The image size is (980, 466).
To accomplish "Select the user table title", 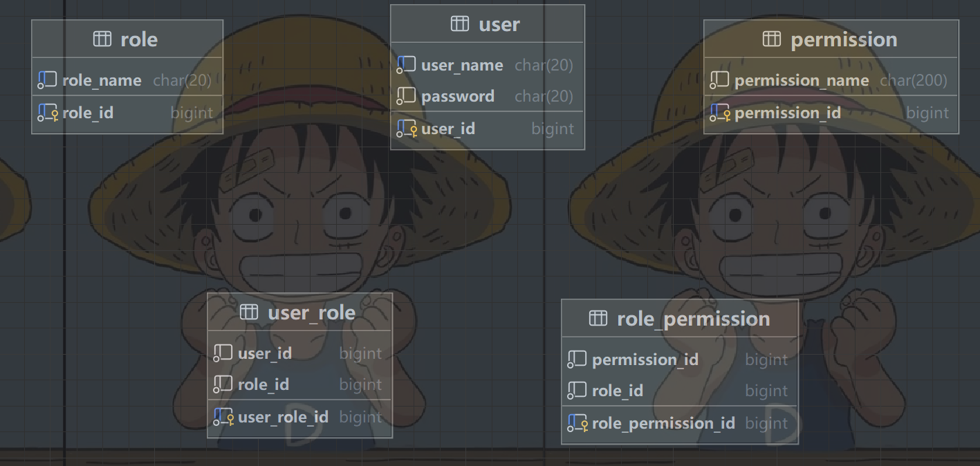I will coord(499,24).
